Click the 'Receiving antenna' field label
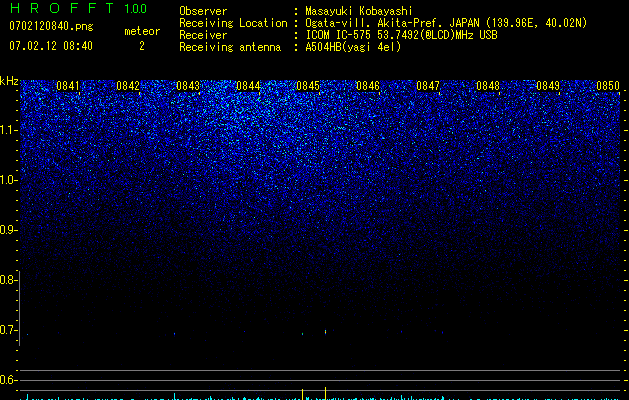The height and width of the screenshot is (400, 629). coord(230,47)
